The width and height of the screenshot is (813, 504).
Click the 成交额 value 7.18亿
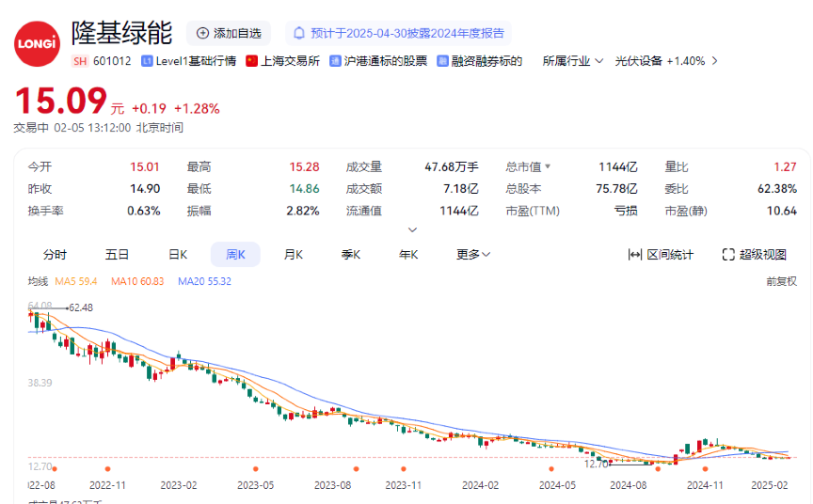(461, 189)
